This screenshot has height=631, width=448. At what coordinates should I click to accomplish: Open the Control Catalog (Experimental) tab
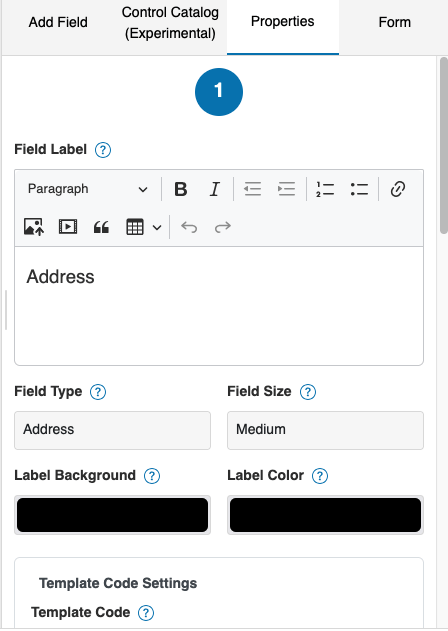(170, 23)
